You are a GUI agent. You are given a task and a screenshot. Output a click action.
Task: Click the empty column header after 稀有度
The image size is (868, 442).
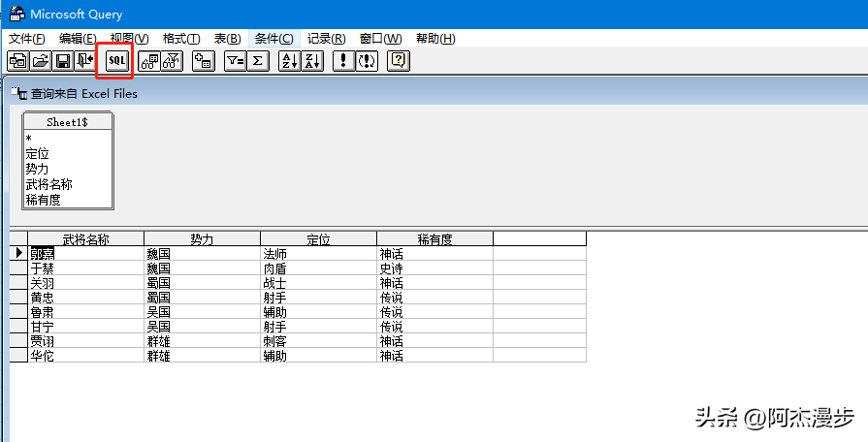pos(540,239)
